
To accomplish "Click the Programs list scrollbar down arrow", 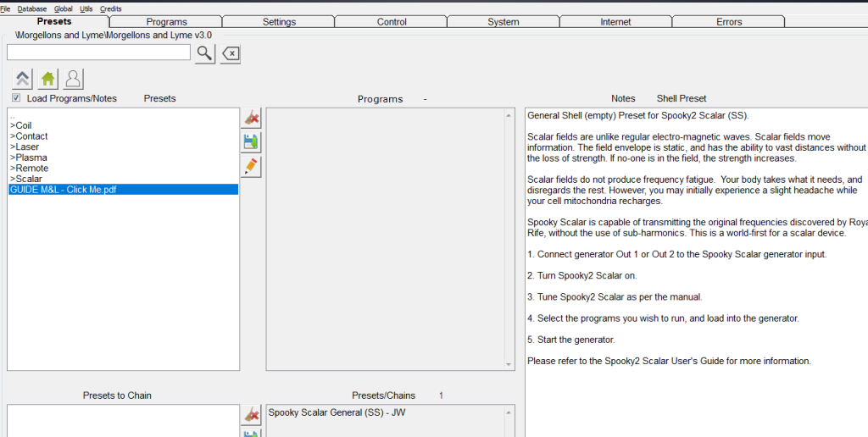I will pos(509,365).
